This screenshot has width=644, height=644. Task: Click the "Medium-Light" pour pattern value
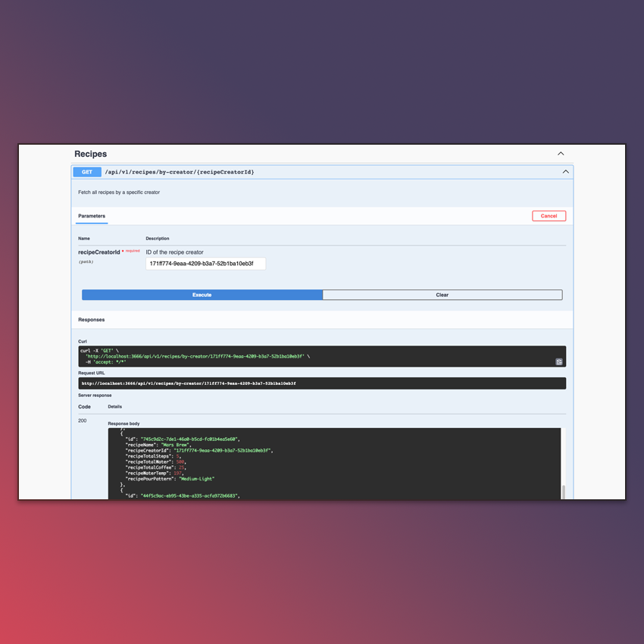pyautogui.click(x=197, y=479)
